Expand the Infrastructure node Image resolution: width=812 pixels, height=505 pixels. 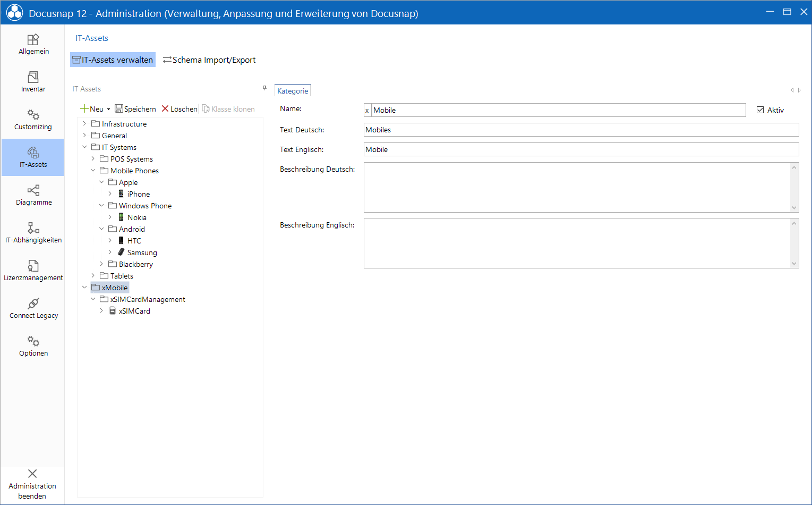(x=84, y=123)
